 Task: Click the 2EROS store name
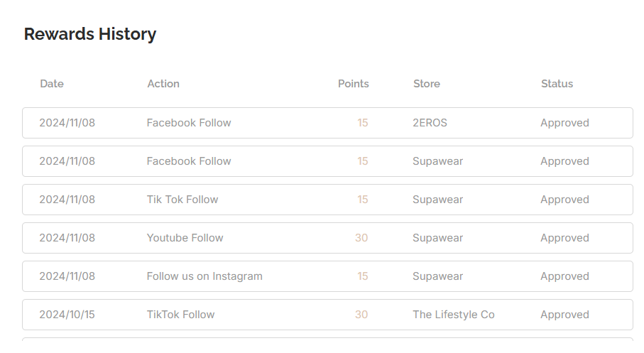click(430, 123)
